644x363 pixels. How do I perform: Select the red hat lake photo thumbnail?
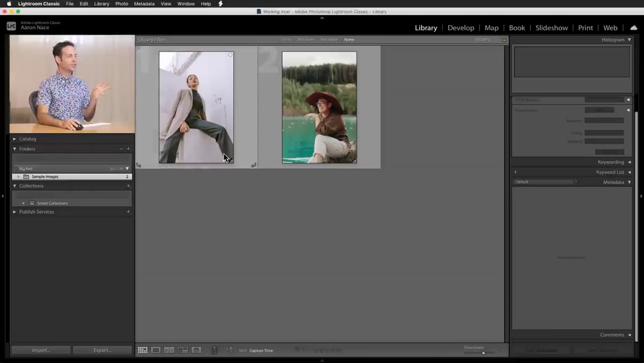319,107
